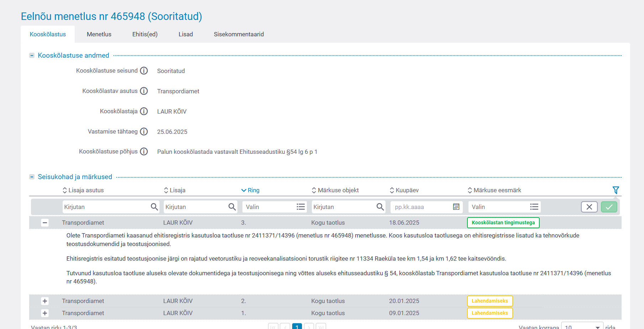
Task: Expand the 09.01.2025 row
Action: pos(45,313)
